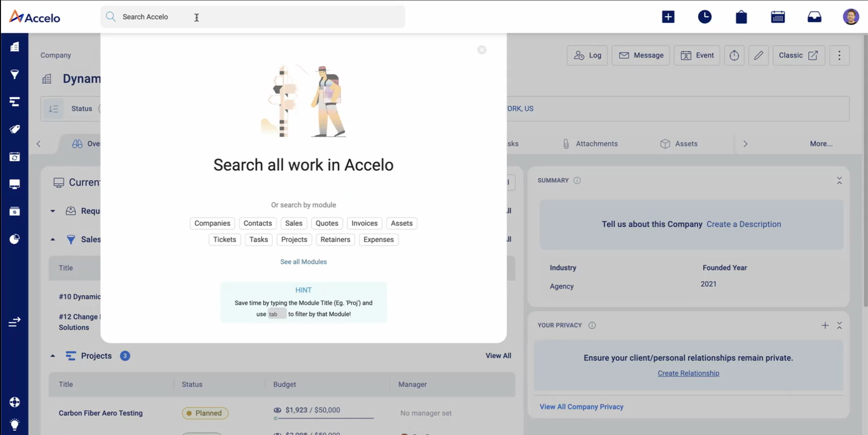Image resolution: width=868 pixels, height=435 pixels.
Task: Click the Event button
Action: coord(697,56)
